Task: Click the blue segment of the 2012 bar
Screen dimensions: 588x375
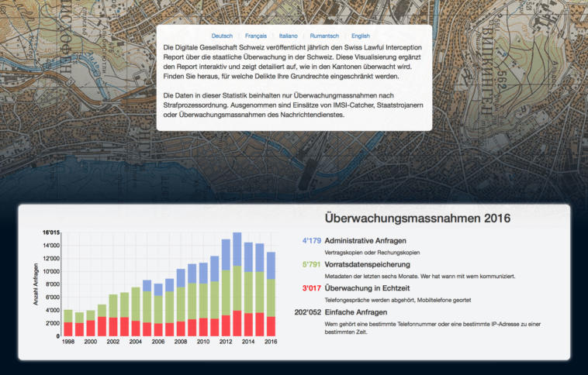Action: (226, 254)
